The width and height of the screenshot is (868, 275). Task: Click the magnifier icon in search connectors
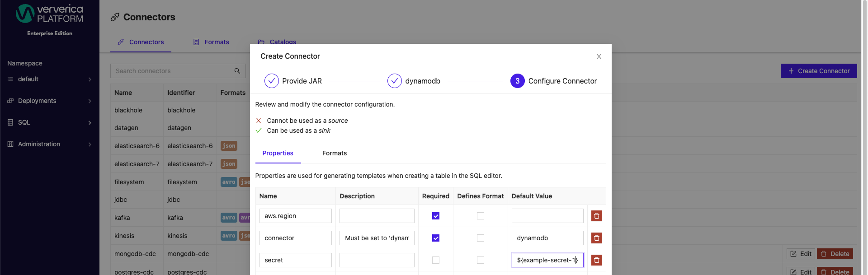237,71
